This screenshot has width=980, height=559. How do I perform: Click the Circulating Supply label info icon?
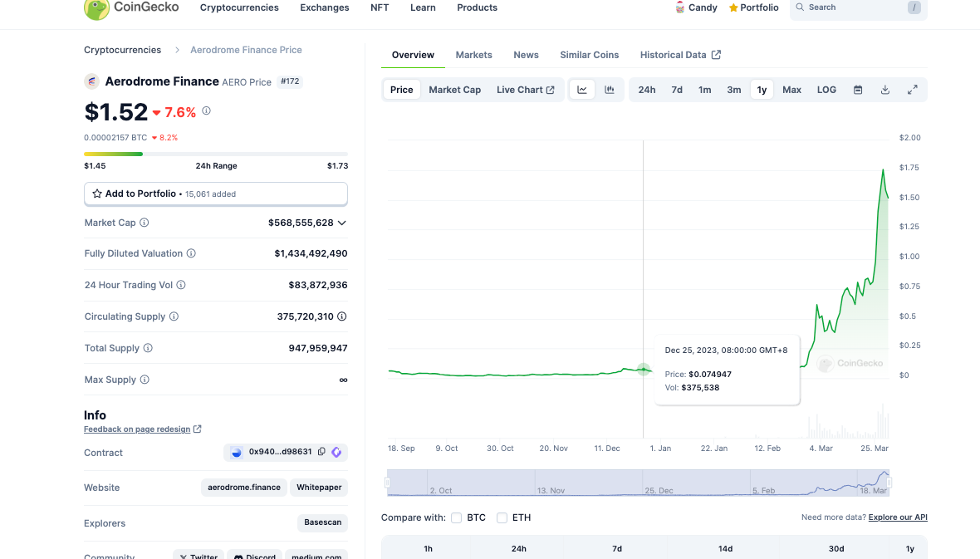pyautogui.click(x=174, y=316)
